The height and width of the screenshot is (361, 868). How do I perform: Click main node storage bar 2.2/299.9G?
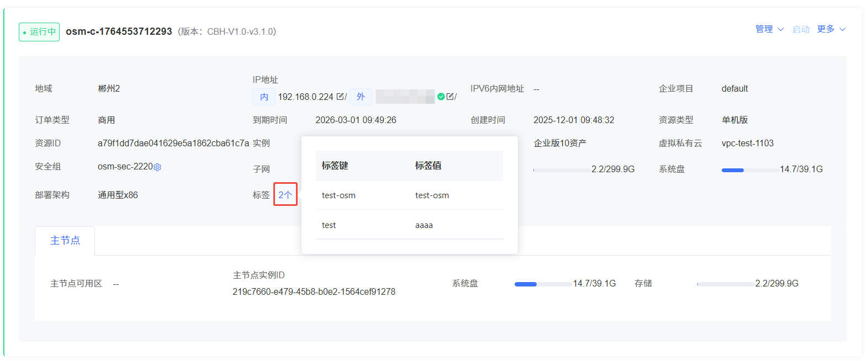(726, 284)
